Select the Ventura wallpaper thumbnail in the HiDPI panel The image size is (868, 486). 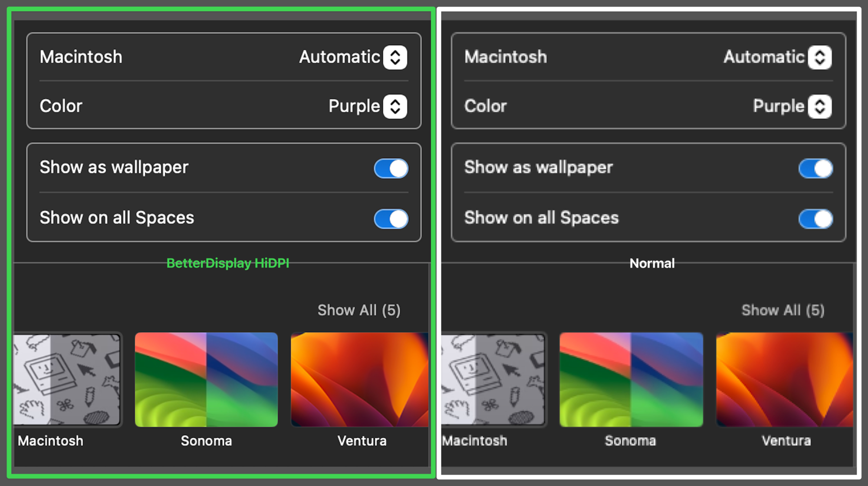click(x=359, y=379)
